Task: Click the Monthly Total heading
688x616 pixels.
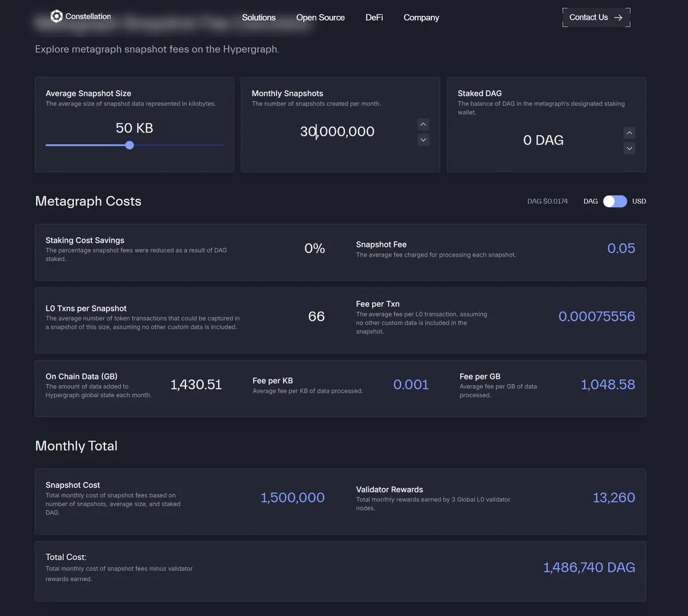Action: tap(76, 446)
